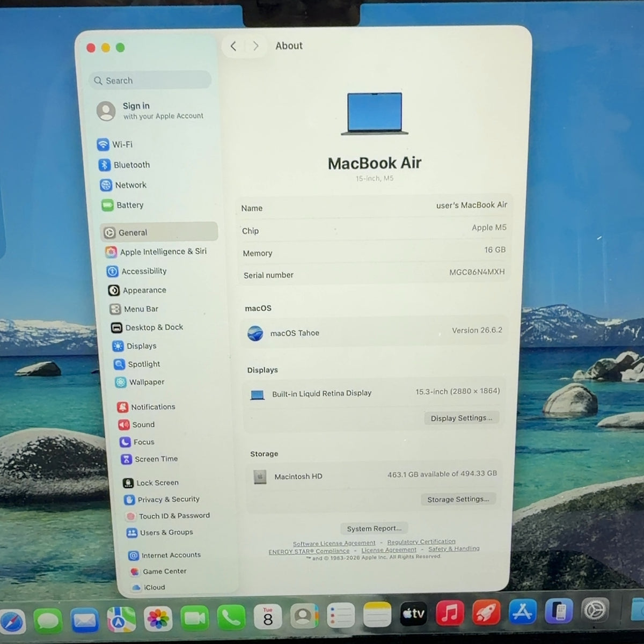
Task: Open Bluetooth settings in sidebar
Action: tap(125, 165)
